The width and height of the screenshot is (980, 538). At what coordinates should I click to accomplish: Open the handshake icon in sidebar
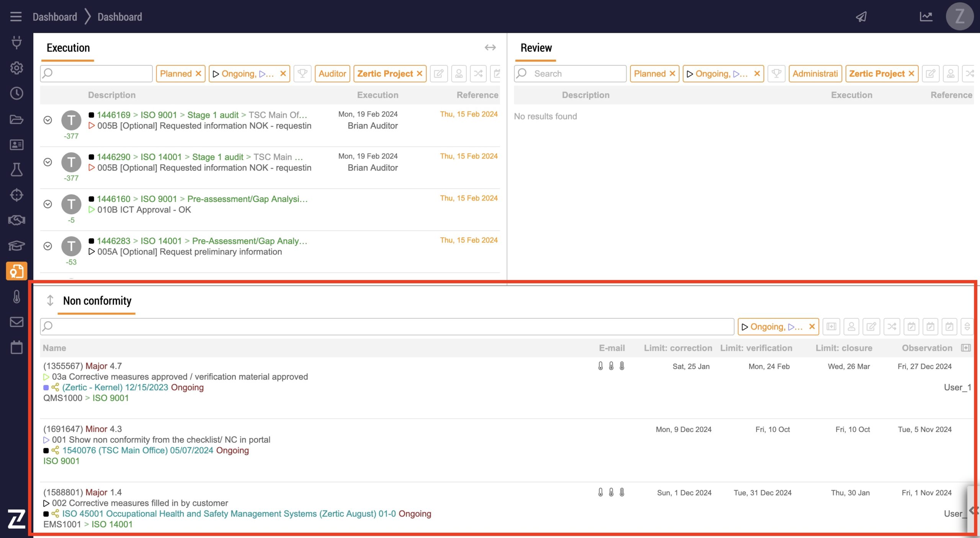(16, 220)
